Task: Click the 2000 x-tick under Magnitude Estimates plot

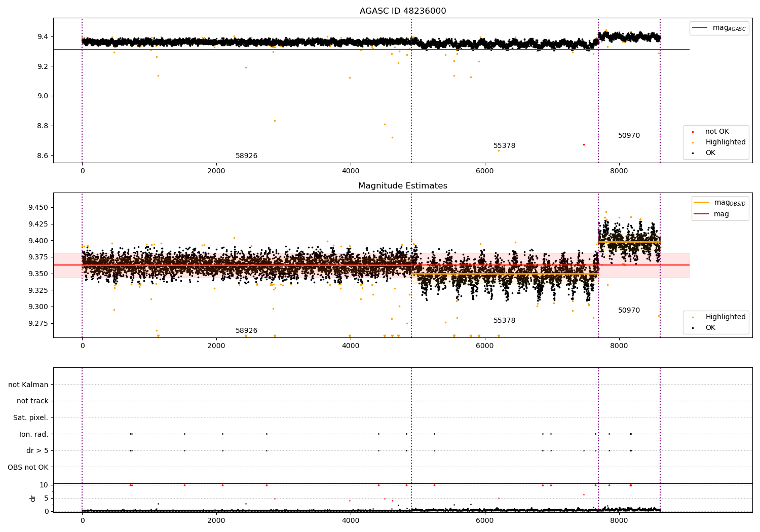Action: point(216,346)
